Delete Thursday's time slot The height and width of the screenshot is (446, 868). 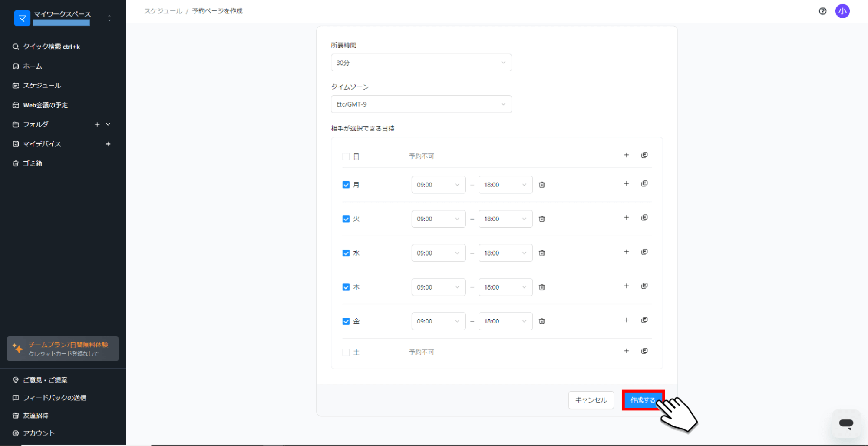tap(541, 287)
